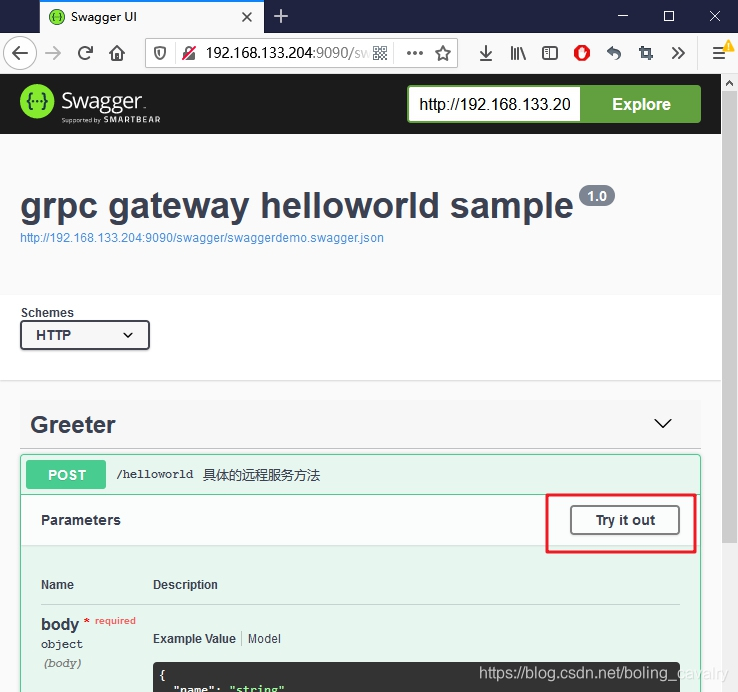
Task: Click the vertical page scrollbar thumb
Action: pos(730,317)
